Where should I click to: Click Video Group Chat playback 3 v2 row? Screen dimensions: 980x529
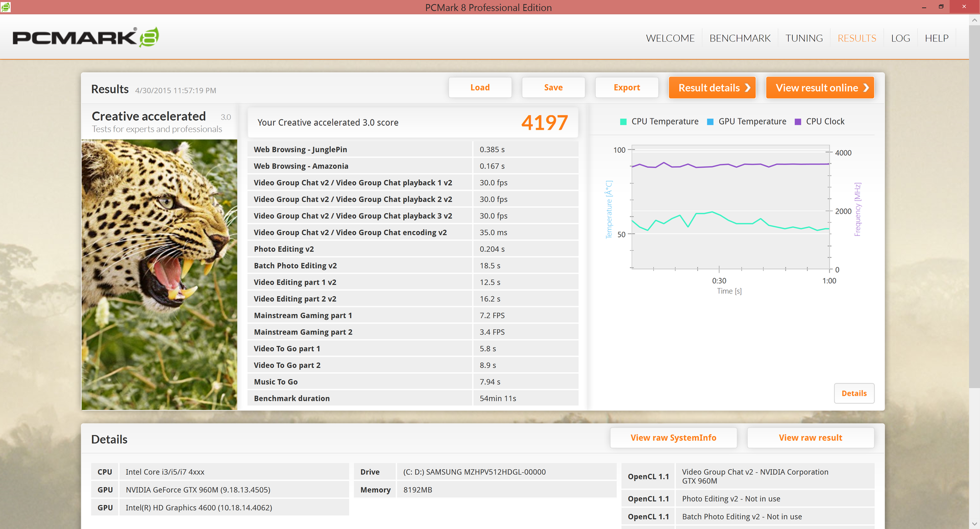(413, 215)
